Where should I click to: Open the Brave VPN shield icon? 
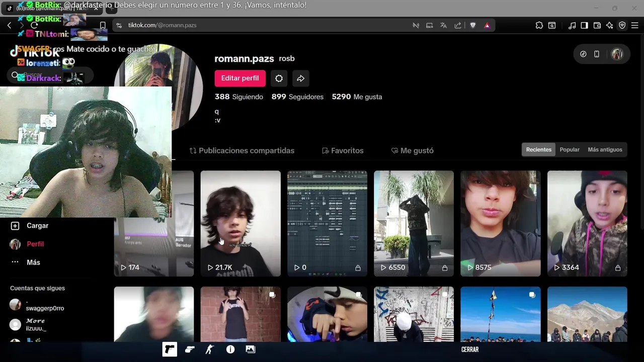click(622, 25)
